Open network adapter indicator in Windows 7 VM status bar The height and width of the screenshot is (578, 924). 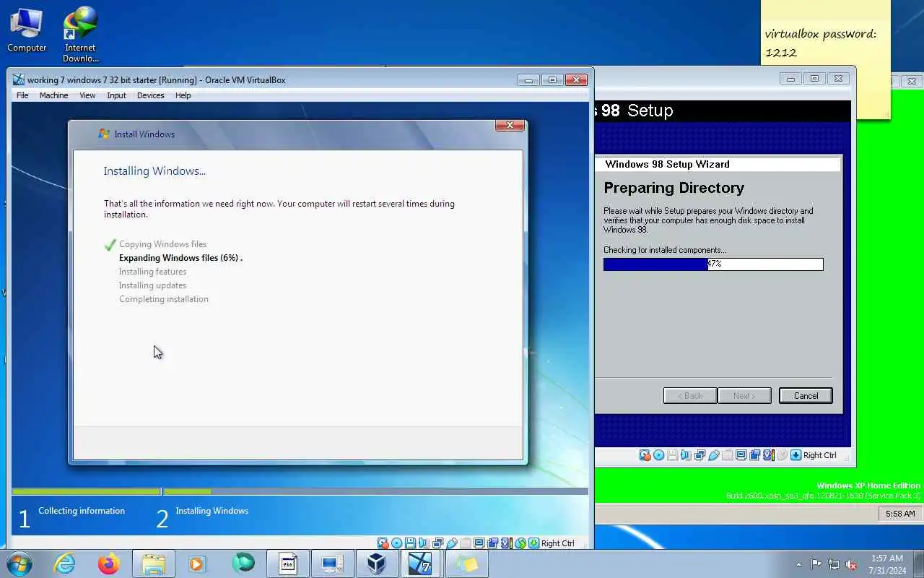[x=437, y=543]
